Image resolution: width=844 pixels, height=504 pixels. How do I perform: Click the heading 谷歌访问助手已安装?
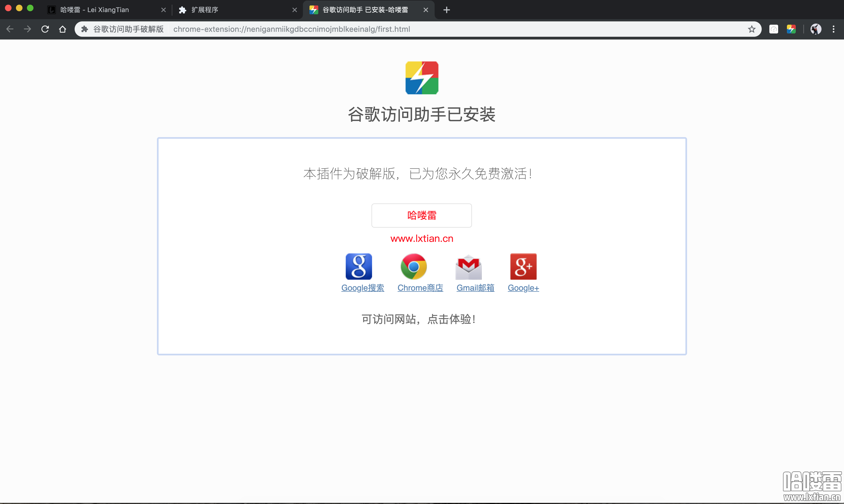coord(422,114)
